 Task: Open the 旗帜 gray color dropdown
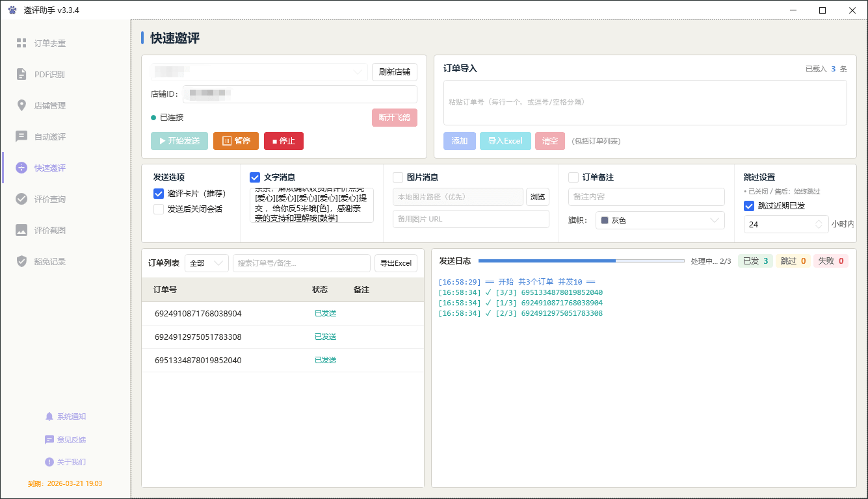coord(660,220)
